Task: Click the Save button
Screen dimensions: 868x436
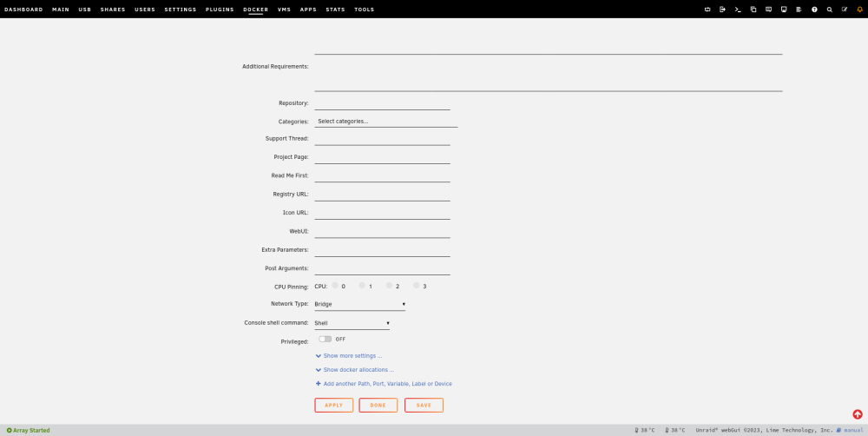Action: click(x=424, y=406)
